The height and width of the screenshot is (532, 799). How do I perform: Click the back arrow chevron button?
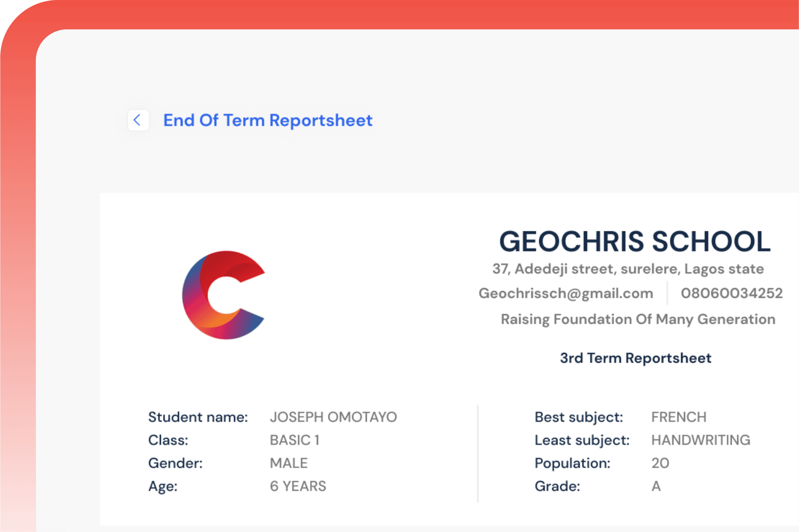coord(138,120)
